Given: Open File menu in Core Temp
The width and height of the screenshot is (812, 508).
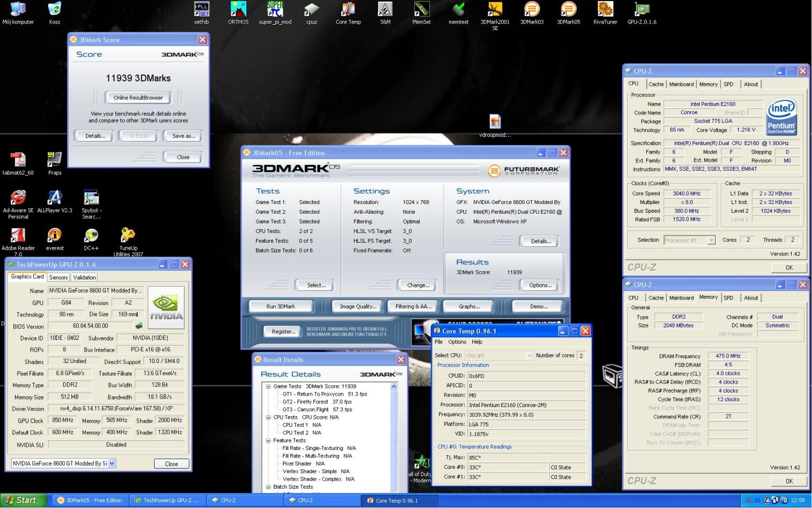Looking at the screenshot, I should pyautogui.click(x=438, y=342).
